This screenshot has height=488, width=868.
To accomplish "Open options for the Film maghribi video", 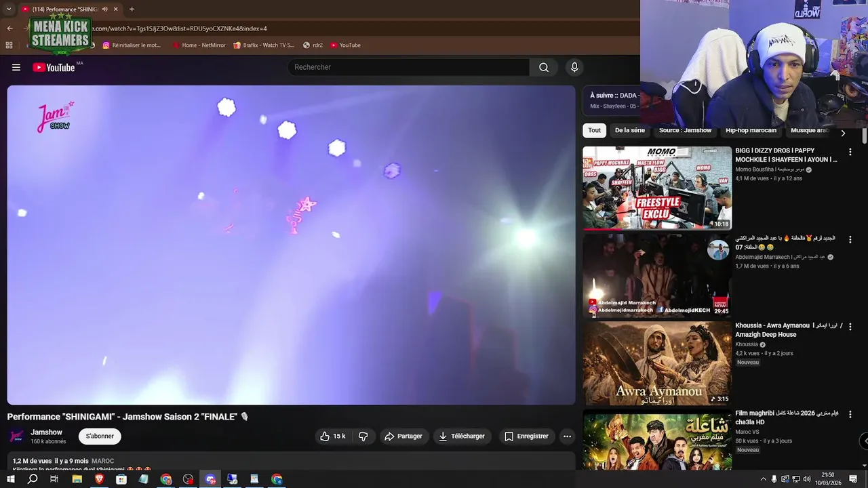I will [x=850, y=415].
